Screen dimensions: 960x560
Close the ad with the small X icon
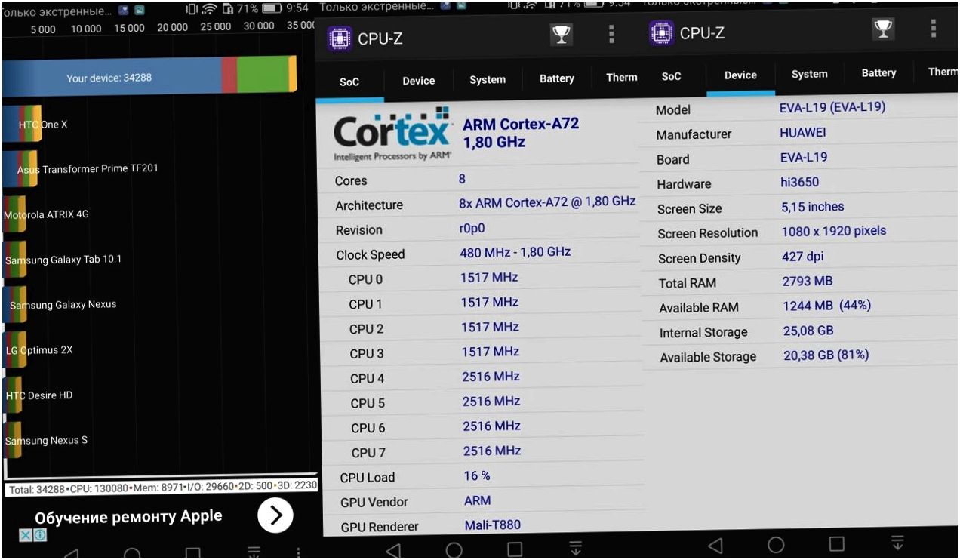tap(25, 535)
